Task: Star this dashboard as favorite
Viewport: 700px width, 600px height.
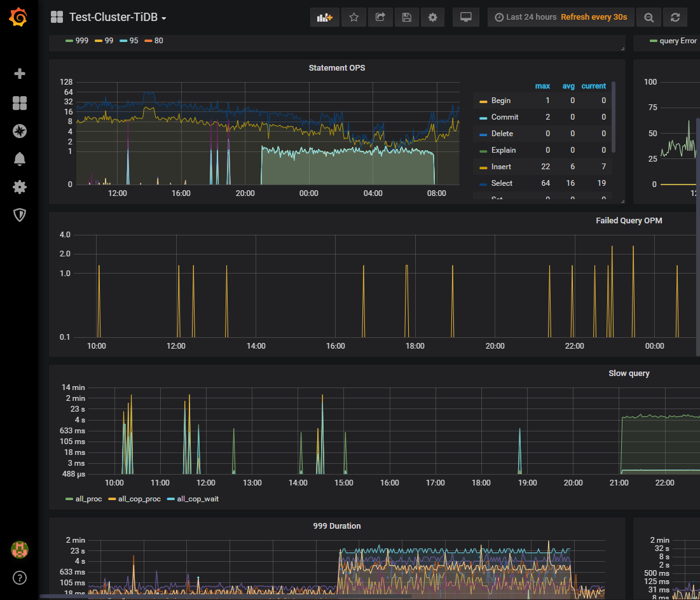Action: tap(353, 17)
